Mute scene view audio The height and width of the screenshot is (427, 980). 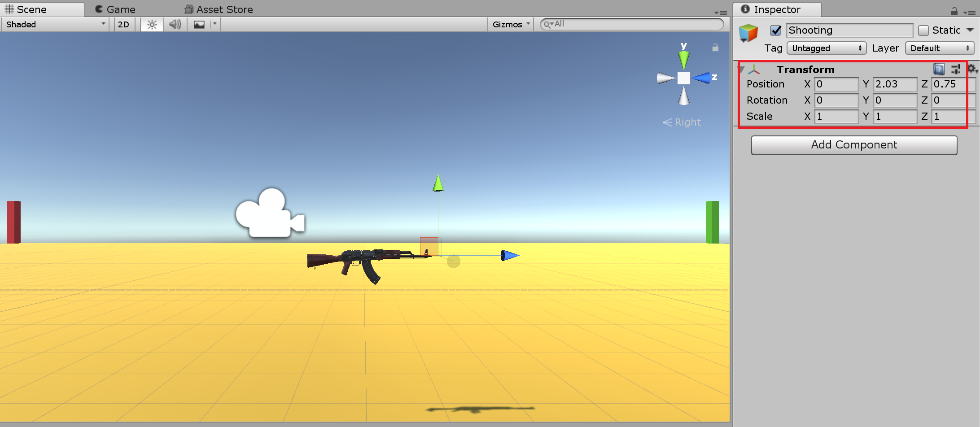click(175, 24)
